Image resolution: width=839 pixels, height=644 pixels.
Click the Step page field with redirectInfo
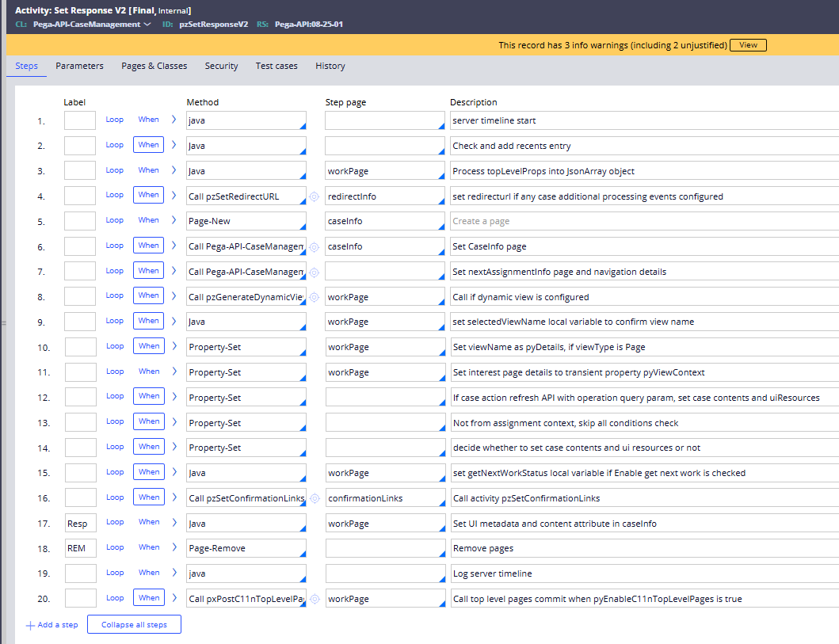(385, 196)
